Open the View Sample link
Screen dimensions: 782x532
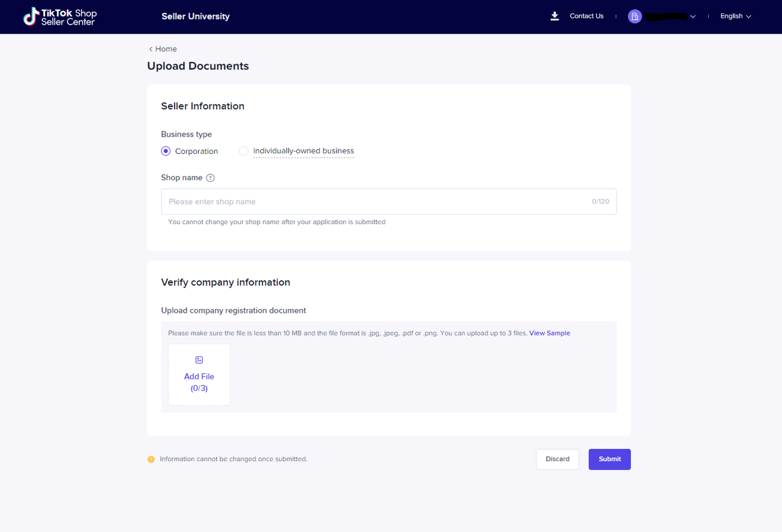click(549, 333)
